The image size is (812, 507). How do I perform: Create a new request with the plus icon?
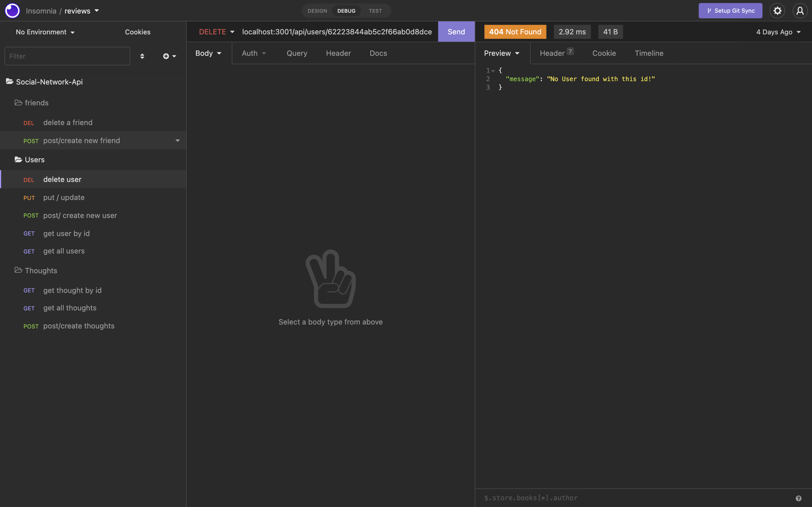point(167,56)
